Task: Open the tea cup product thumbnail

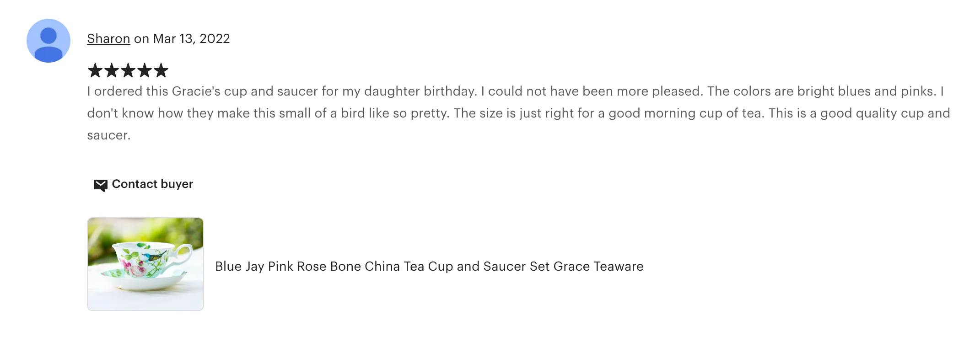Action: [145, 264]
